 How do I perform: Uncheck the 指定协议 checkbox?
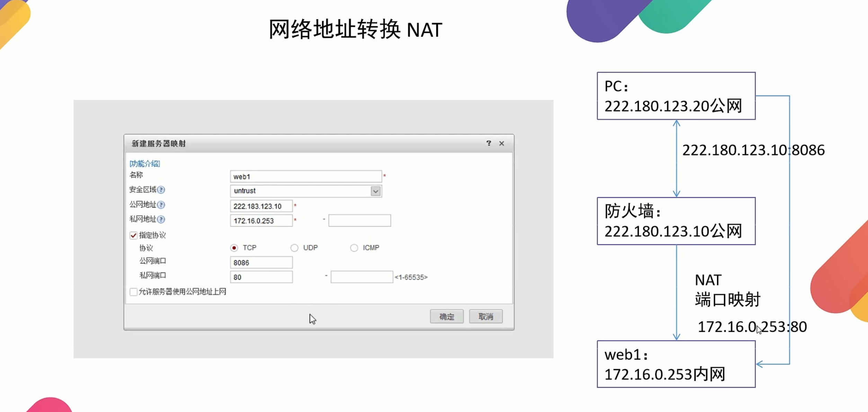click(133, 236)
